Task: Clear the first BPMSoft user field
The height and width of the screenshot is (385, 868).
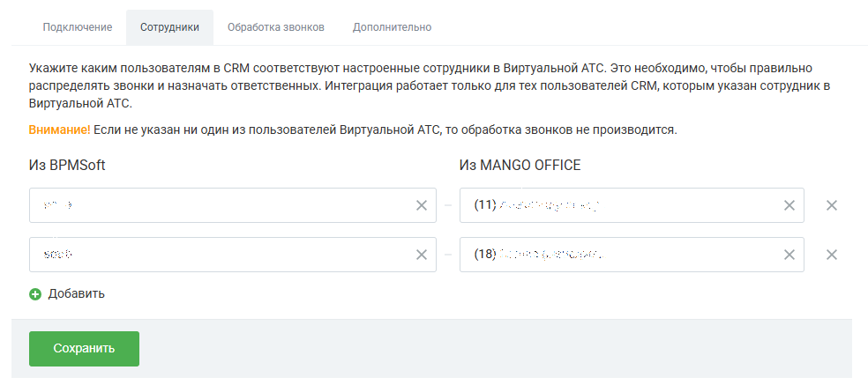Action: pyautogui.click(x=422, y=205)
